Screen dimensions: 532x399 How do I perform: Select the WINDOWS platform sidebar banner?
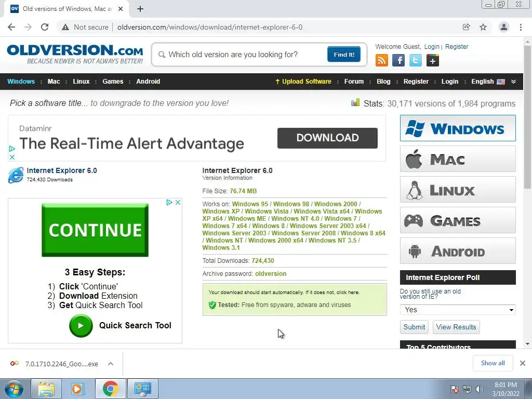458,128
